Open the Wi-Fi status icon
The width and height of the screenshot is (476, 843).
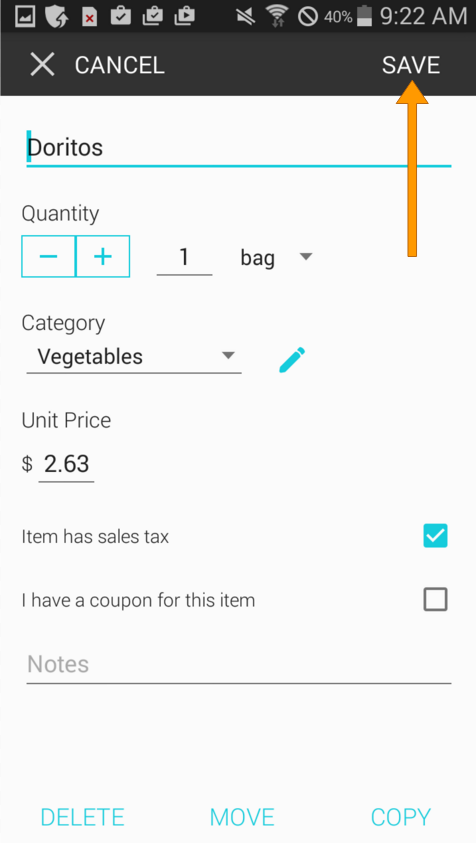pyautogui.click(x=278, y=16)
